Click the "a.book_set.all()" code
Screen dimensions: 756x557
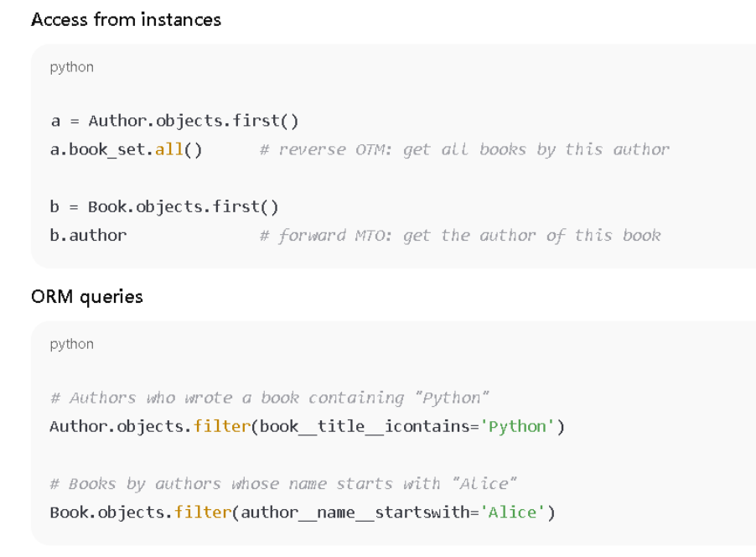coord(126,149)
